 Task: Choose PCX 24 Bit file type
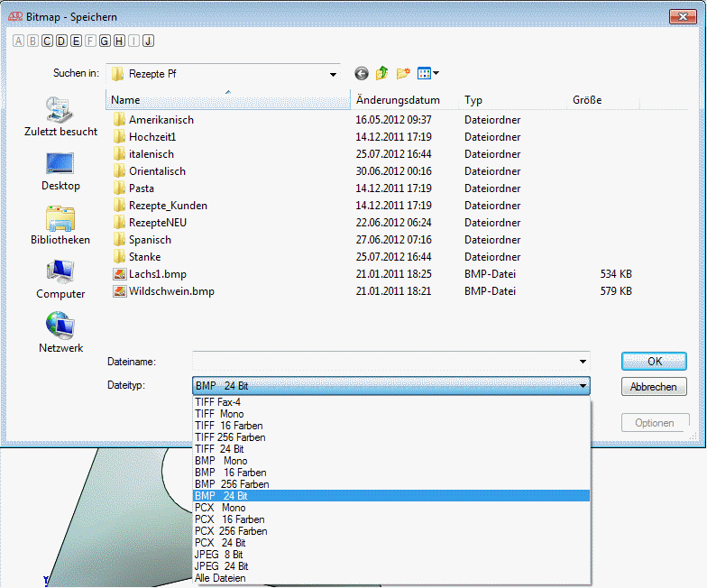[x=391, y=543]
